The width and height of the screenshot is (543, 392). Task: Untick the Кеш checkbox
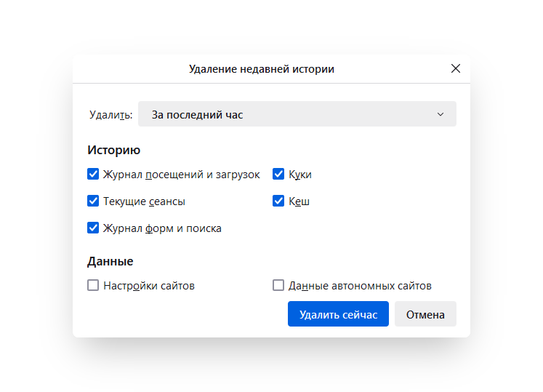pos(278,201)
